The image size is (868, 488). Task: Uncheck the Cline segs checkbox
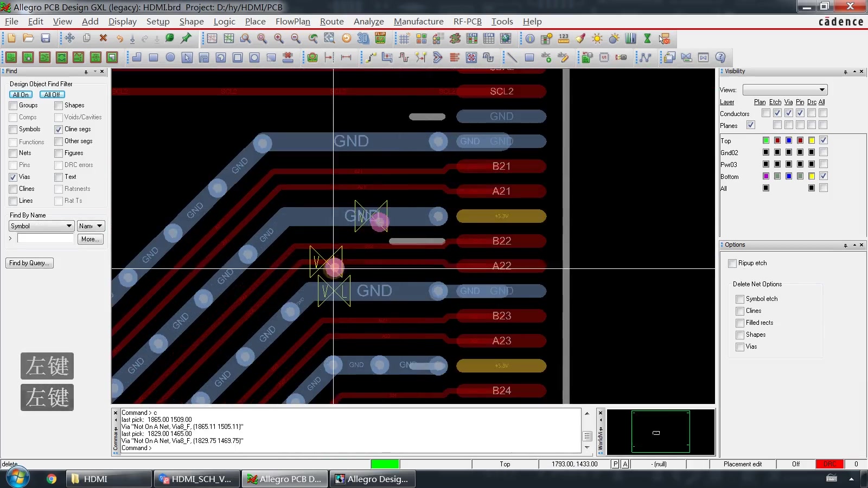tap(59, 130)
